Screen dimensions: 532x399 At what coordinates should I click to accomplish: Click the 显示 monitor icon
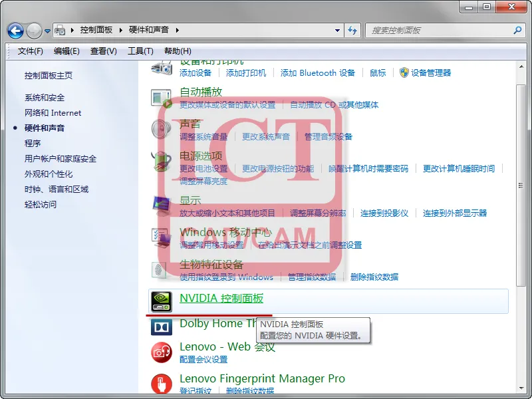click(162, 206)
